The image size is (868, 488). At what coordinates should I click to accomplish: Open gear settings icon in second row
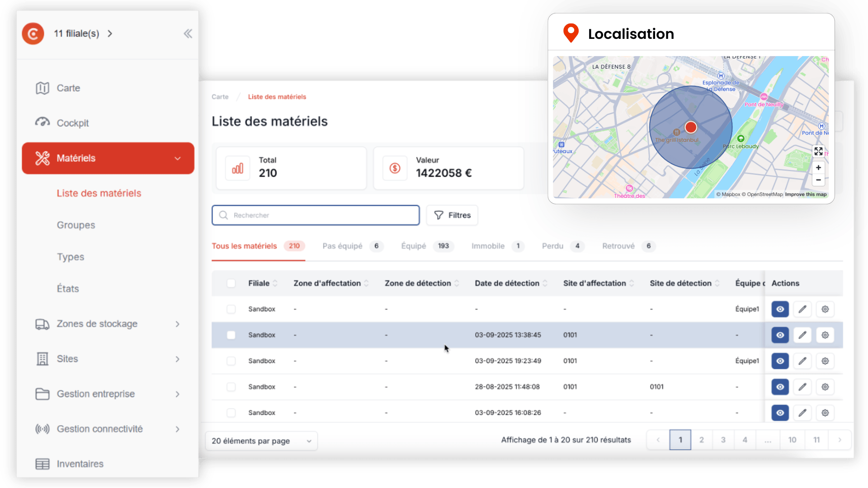[825, 335]
